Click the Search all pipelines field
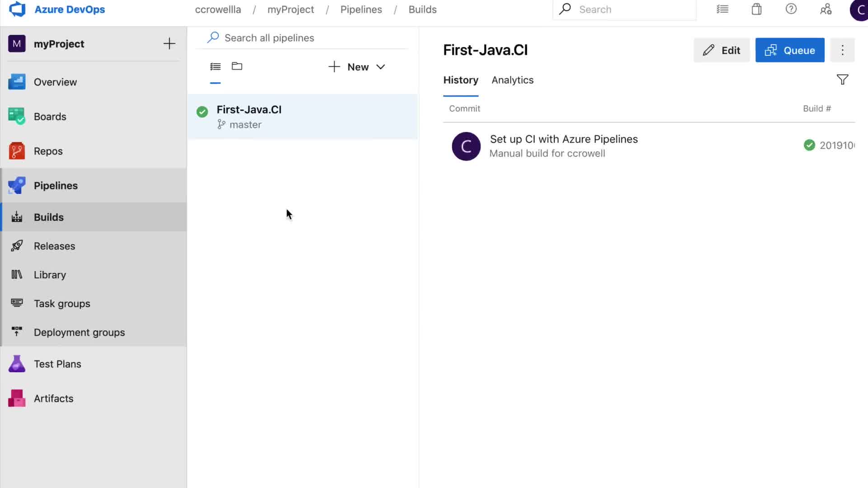Viewport: 868px width, 488px height. [307, 38]
